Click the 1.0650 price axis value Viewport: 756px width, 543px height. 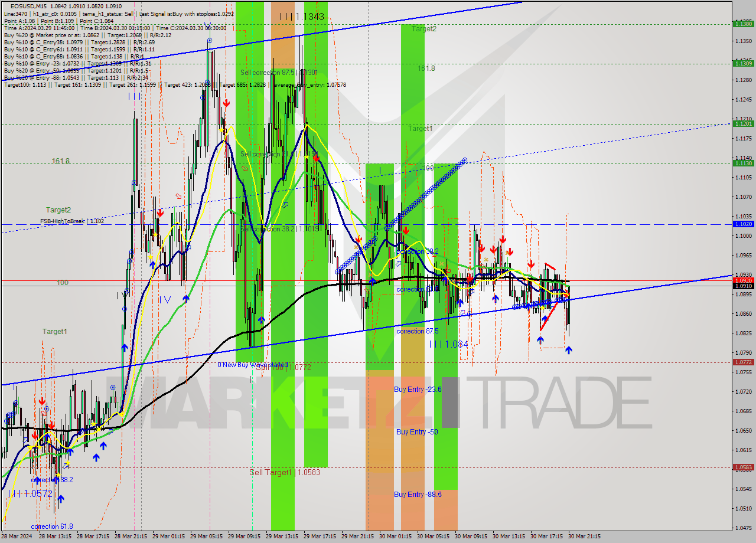[744, 430]
